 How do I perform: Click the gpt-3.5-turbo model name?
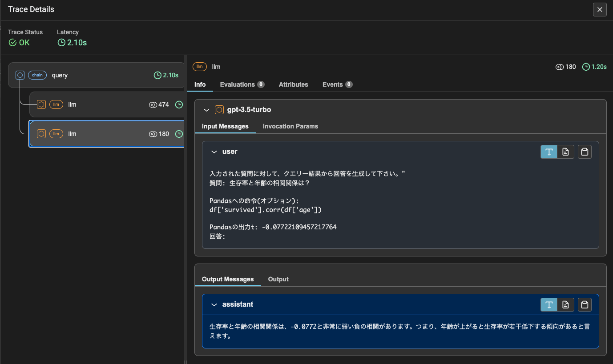coord(249,110)
